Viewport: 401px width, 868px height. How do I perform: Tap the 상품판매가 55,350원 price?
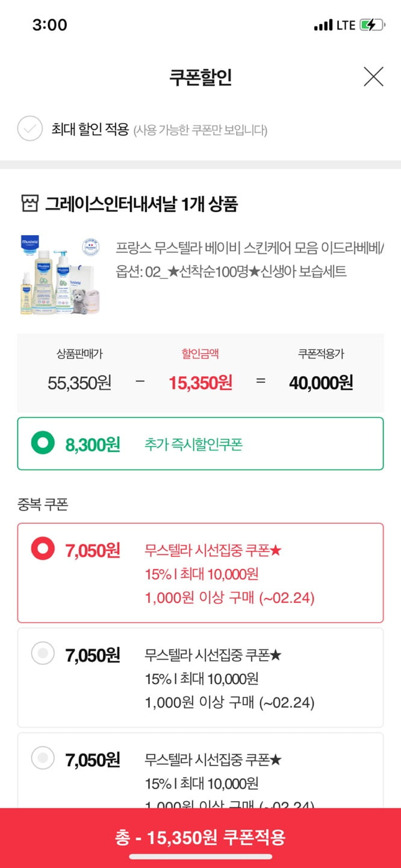(79, 383)
